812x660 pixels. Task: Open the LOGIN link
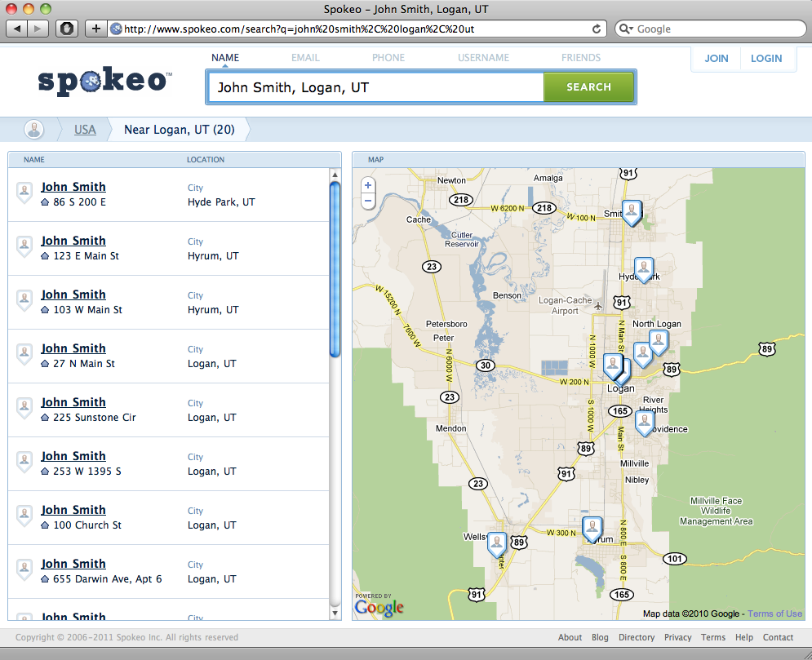(x=766, y=59)
